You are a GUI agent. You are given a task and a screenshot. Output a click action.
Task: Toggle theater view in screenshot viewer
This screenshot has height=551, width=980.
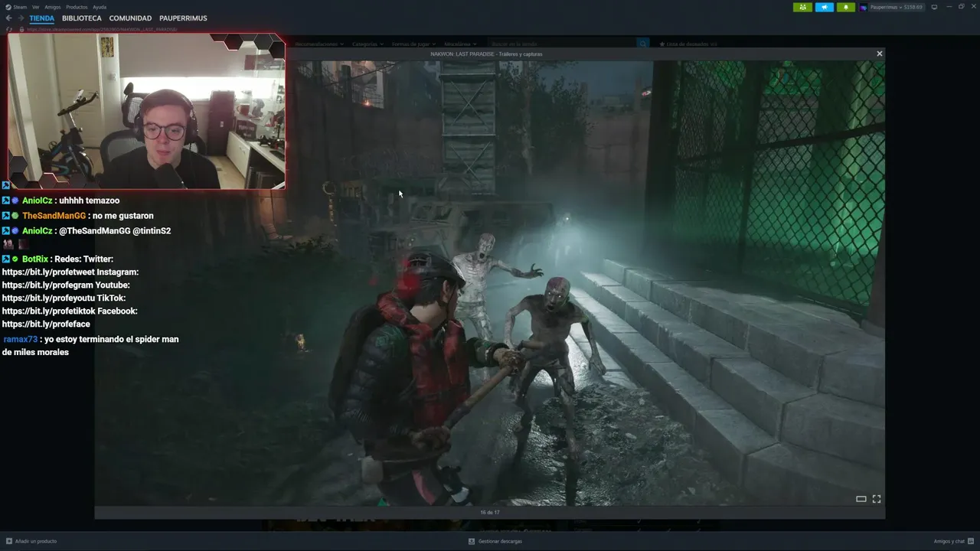pyautogui.click(x=861, y=499)
